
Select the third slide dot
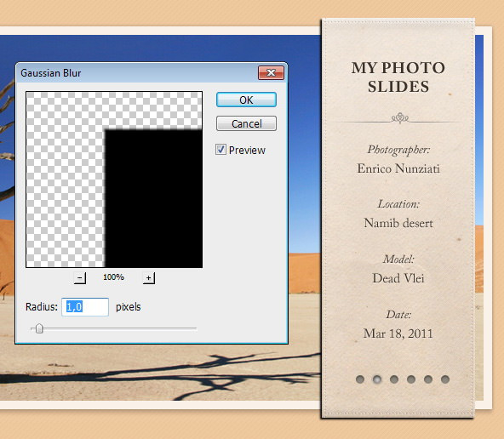click(394, 379)
